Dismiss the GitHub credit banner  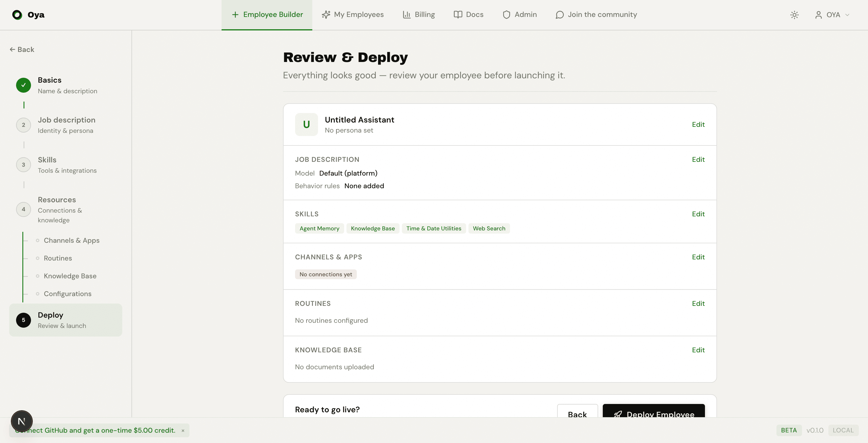pos(183,430)
